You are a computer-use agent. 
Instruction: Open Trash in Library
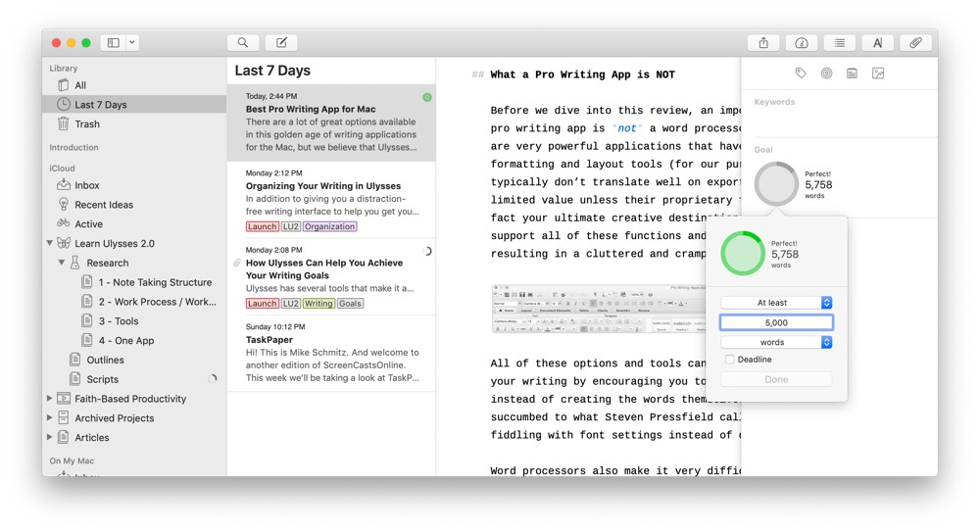click(133, 123)
